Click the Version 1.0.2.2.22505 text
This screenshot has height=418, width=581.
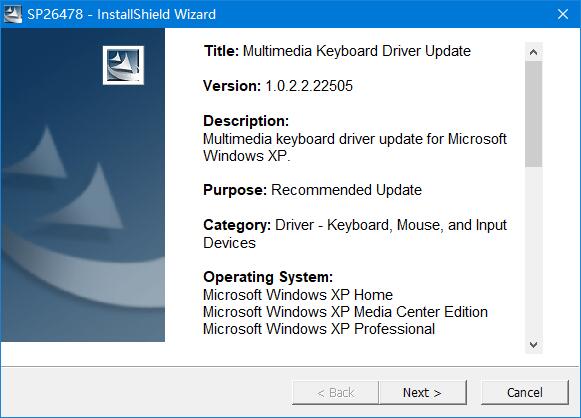[278, 86]
